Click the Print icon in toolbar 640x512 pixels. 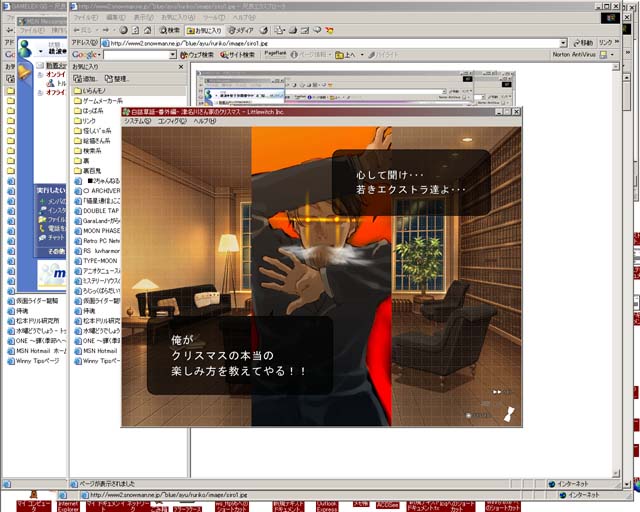pyautogui.click(x=293, y=30)
